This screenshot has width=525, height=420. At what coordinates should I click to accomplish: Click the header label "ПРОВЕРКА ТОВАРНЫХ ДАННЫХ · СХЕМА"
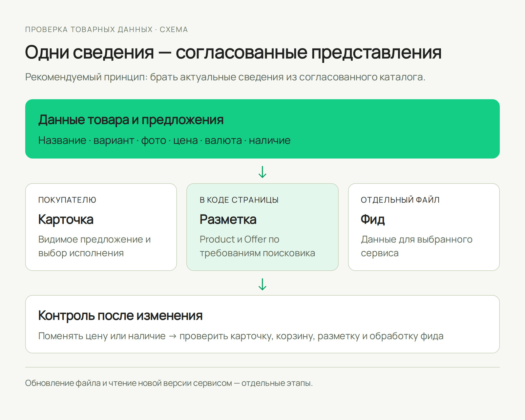pos(106,30)
